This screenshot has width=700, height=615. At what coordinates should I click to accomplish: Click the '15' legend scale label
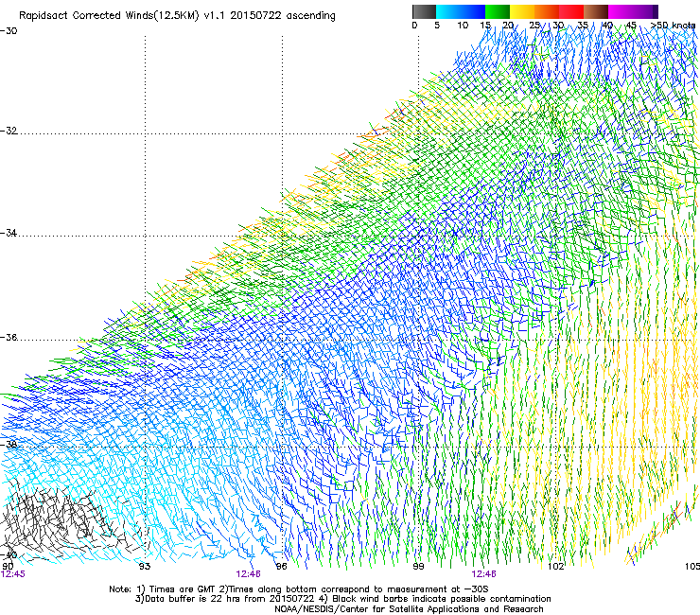coord(485,26)
